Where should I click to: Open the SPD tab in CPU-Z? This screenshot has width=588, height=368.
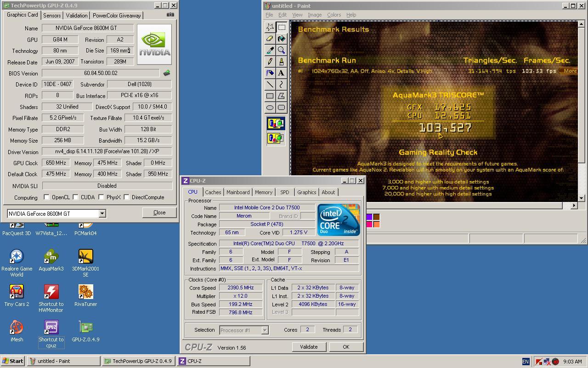point(285,192)
